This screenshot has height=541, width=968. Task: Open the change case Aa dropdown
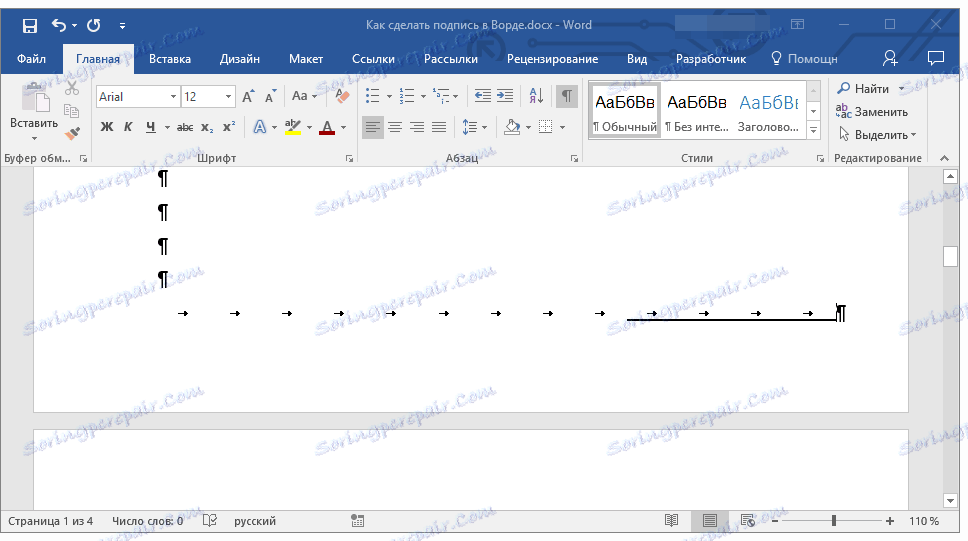pyautogui.click(x=304, y=96)
